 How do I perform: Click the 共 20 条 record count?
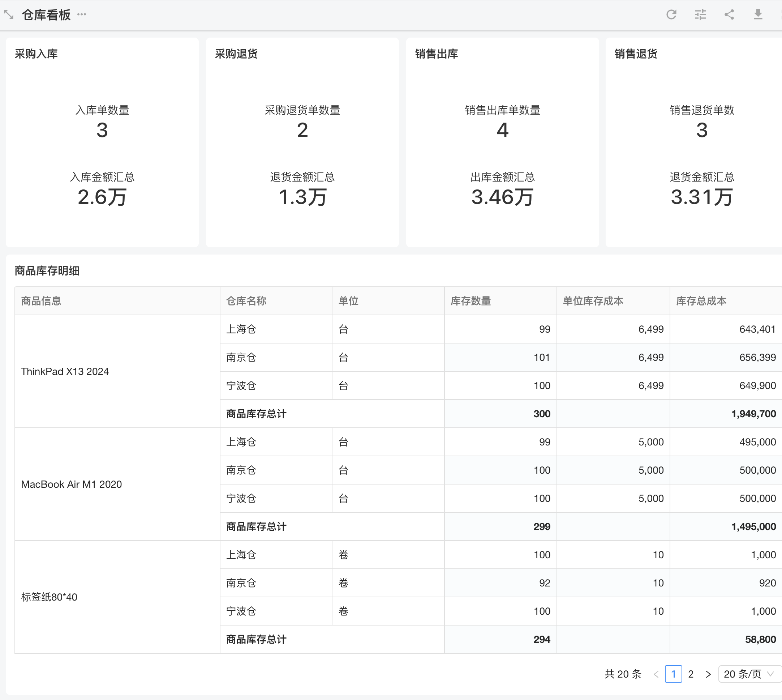(623, 674)
